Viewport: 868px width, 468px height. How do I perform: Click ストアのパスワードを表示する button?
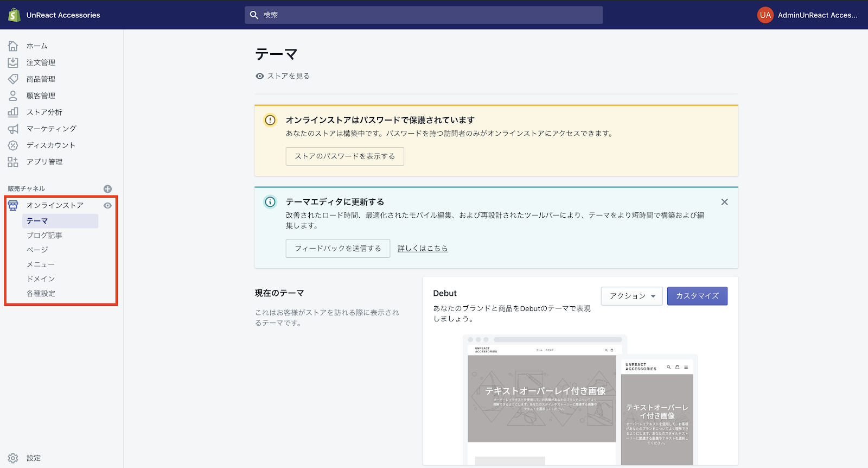344,156
